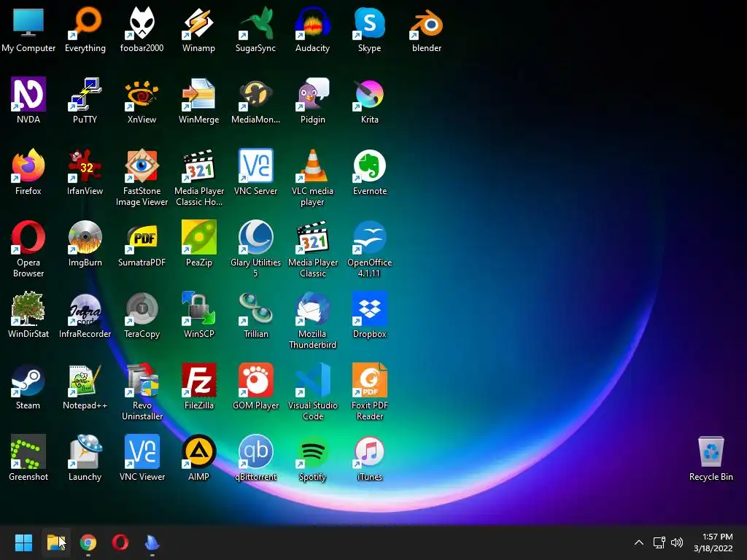
Task: Select the iTunes icon
Action: click(x=370, y=451)
